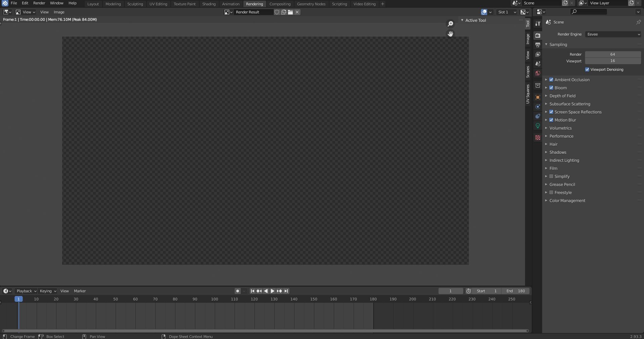The image size is (644, 339).
Task: Jump to the last frame endpoint
Action: [286, 291]
